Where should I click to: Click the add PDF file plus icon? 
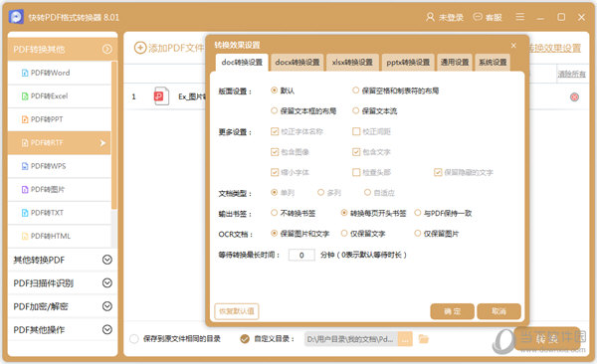click(140, 48)
